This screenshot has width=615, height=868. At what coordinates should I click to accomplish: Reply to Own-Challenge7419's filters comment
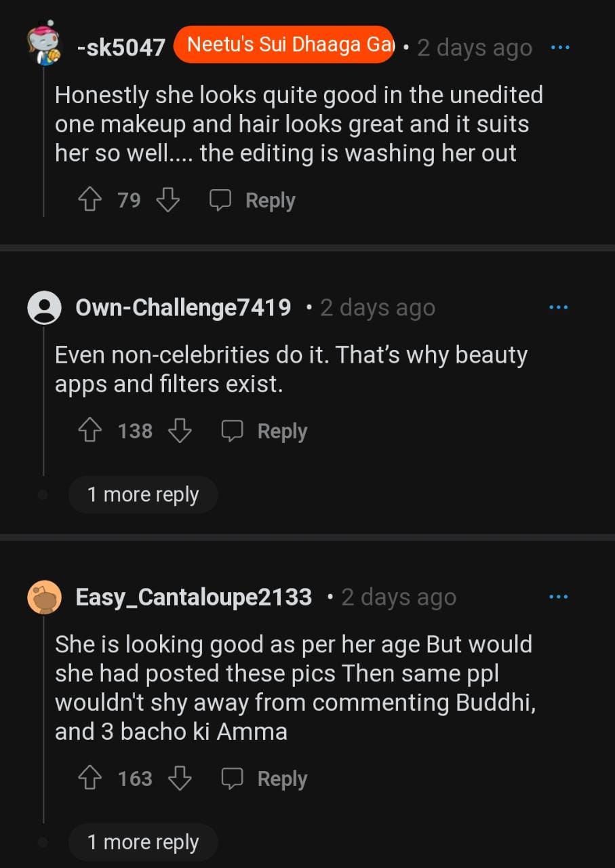click(264, 431)
